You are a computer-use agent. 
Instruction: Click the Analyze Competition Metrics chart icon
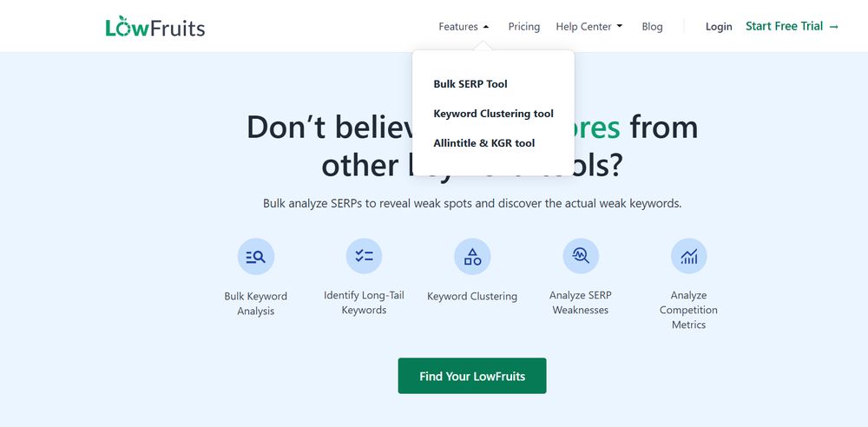[x=688, y=256]
